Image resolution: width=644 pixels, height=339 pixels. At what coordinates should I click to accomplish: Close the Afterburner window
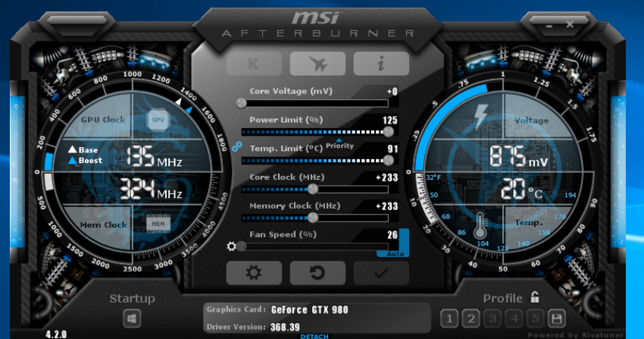(x=570, y=25)
